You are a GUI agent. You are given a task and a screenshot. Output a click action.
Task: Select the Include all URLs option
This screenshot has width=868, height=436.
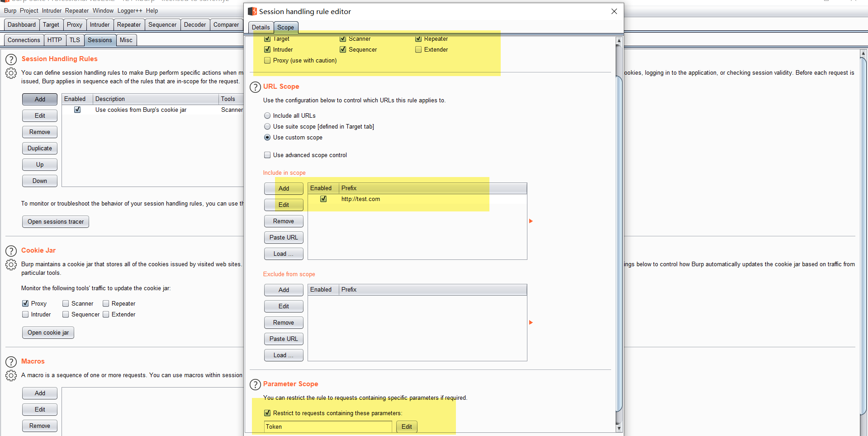tap(267, 116)
